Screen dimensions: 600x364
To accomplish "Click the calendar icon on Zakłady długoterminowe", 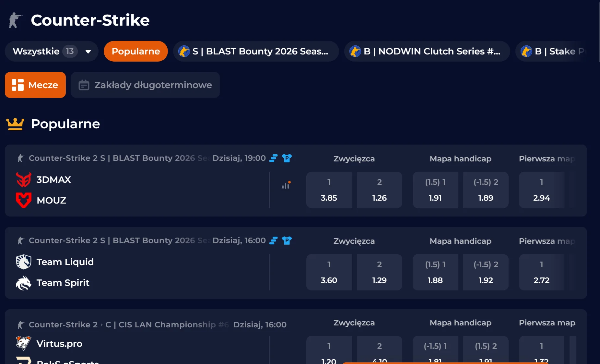I will point(84,85).
